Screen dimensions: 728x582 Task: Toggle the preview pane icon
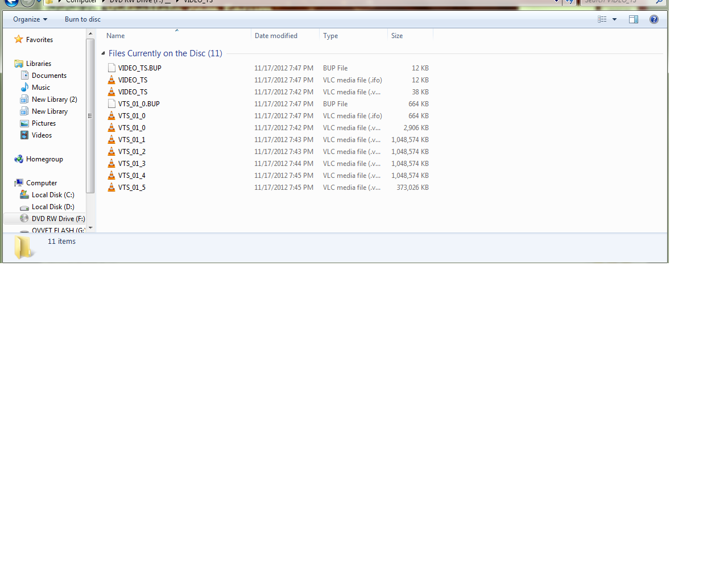pyautogui.click(x=634, y=19)
